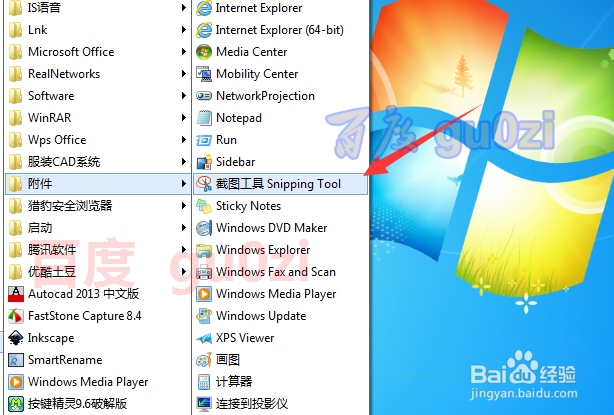Click the Lnk folder icon
This screenshot has height=415, width=614.
15,30
